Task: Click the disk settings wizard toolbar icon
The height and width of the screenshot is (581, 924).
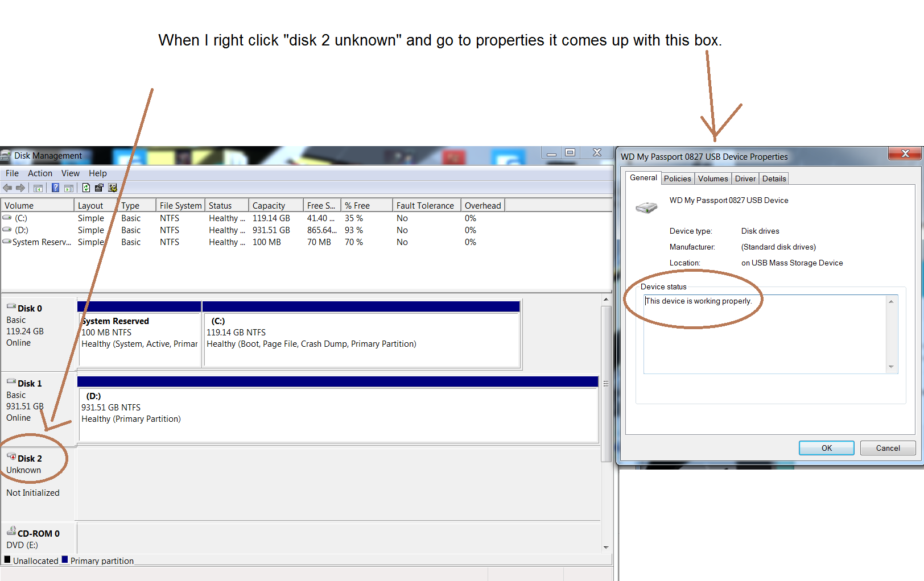Action: (x=113, y=188)
